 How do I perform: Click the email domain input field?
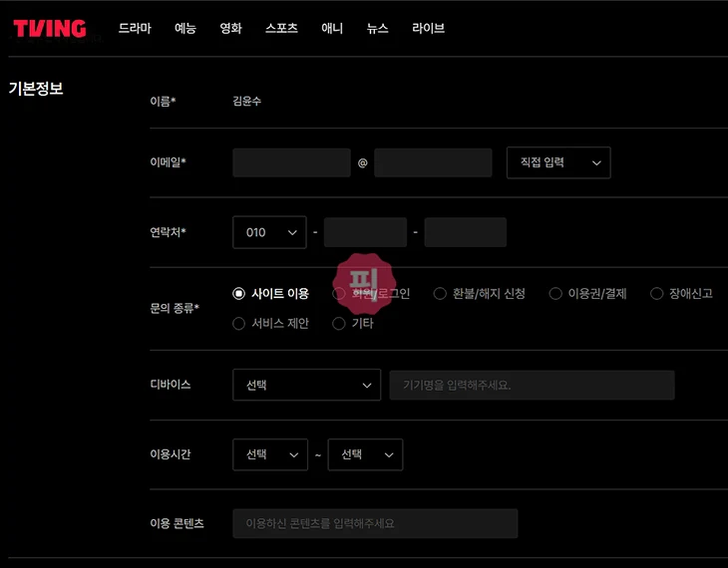[x=433, y=162]
